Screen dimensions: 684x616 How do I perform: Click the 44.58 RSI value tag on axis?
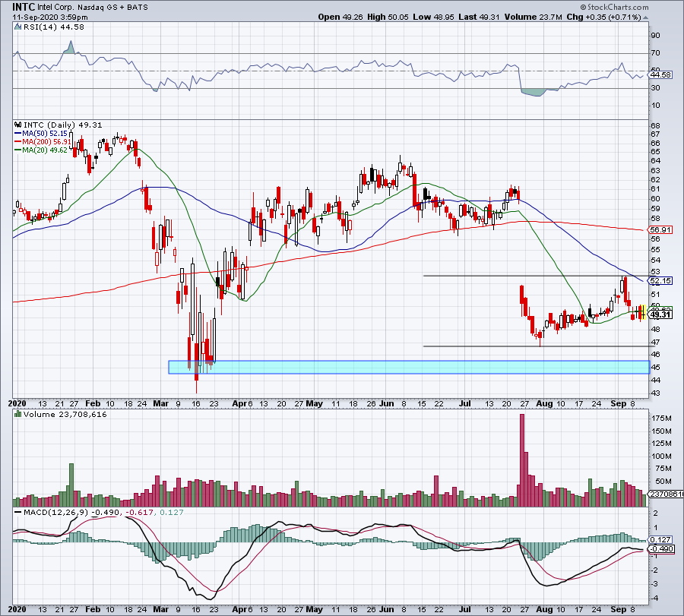click(x=660, y=75)
